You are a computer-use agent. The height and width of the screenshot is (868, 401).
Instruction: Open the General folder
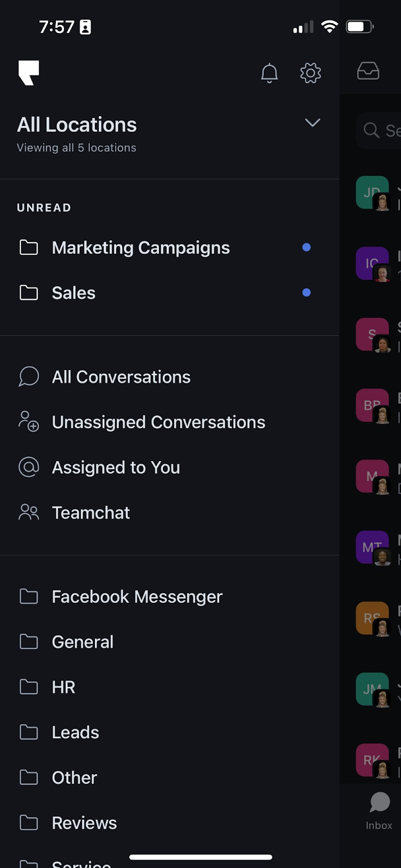tap(170, 642)
